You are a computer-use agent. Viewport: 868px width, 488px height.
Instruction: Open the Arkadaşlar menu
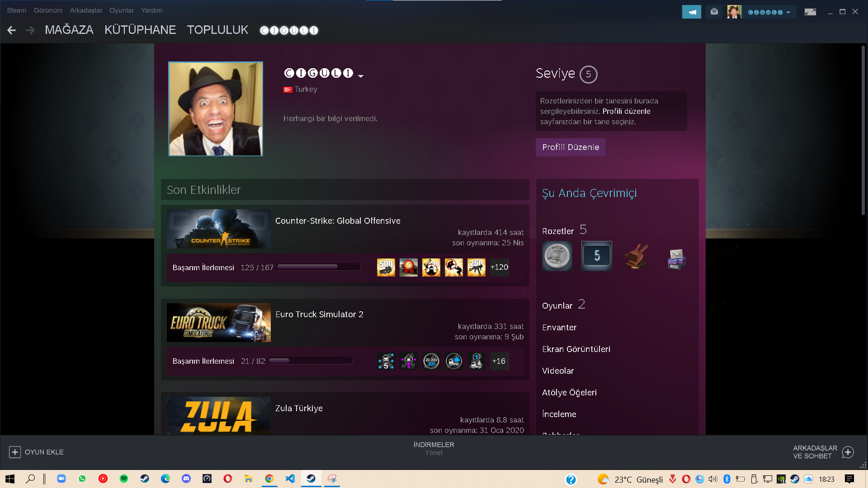(x=86, y=10)
